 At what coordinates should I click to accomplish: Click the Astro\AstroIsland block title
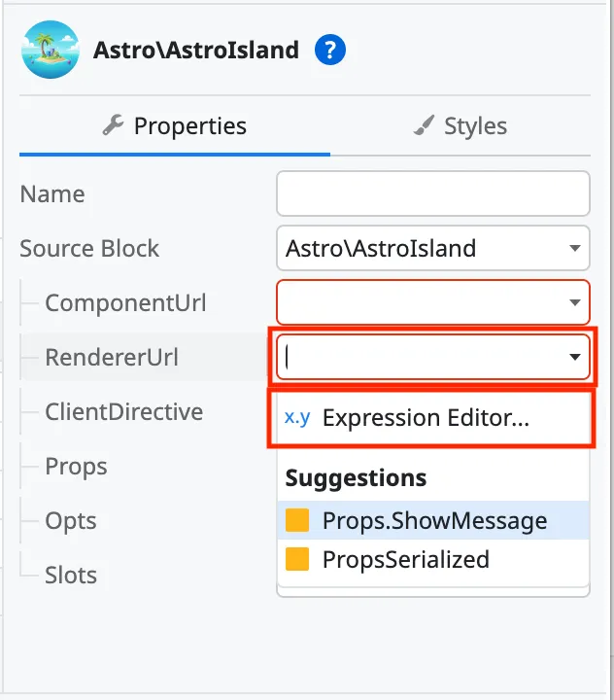coord(195,51)
